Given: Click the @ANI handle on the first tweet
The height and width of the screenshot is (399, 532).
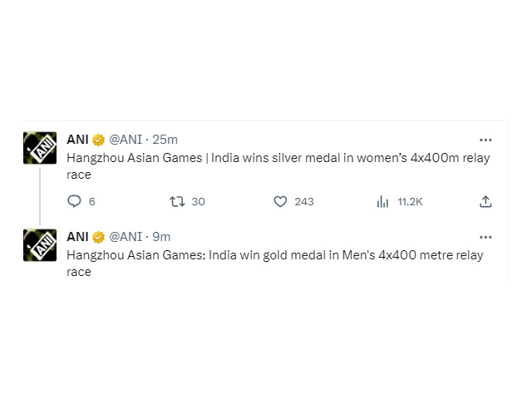Looking at the screenshot, I should (x=126, y=140).
